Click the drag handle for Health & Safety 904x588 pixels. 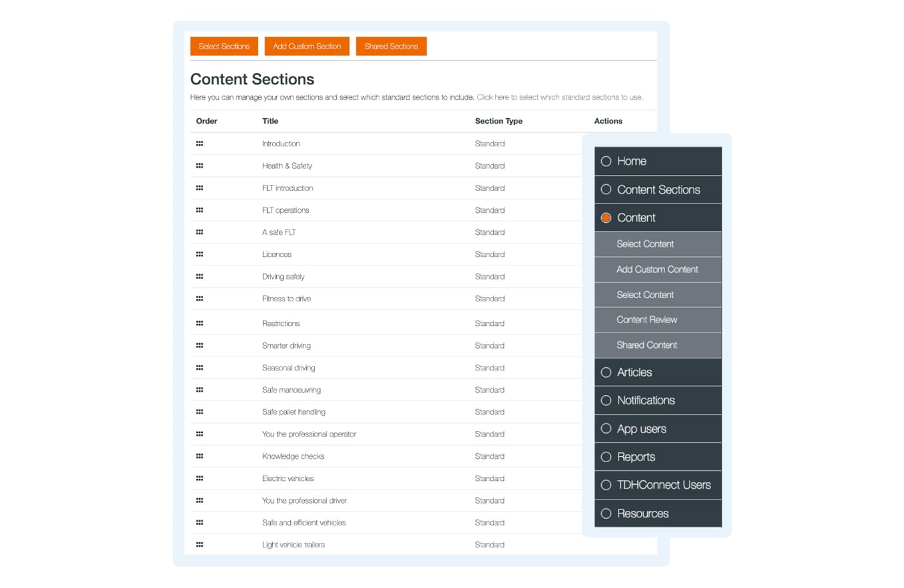[200, 166]
